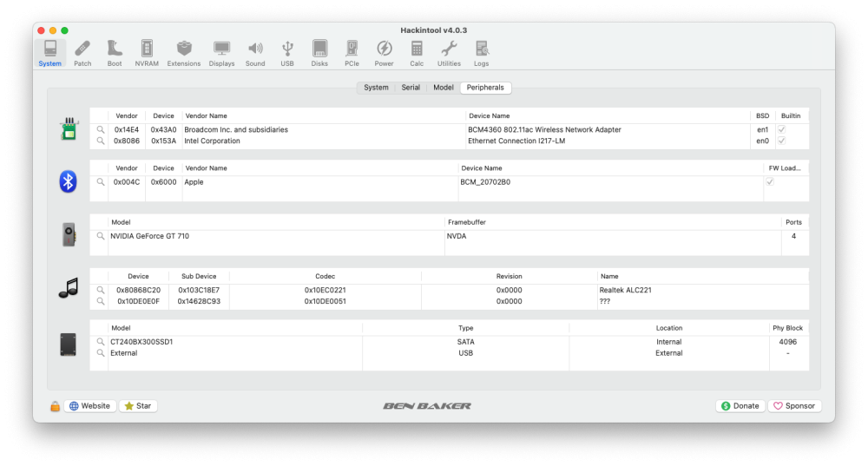Screen dimensions: 868x466
Task: Click the Star button
Action: (x=138, y=405)
